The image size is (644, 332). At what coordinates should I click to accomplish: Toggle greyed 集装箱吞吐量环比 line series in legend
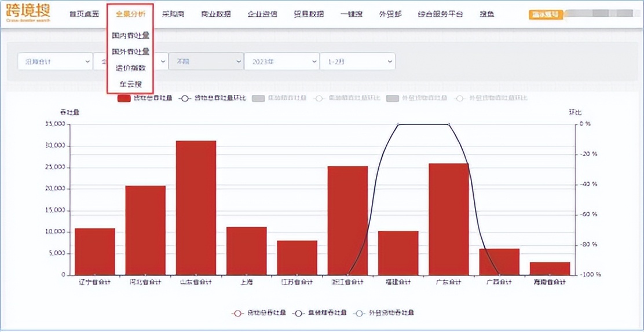(x=347, y=98)
